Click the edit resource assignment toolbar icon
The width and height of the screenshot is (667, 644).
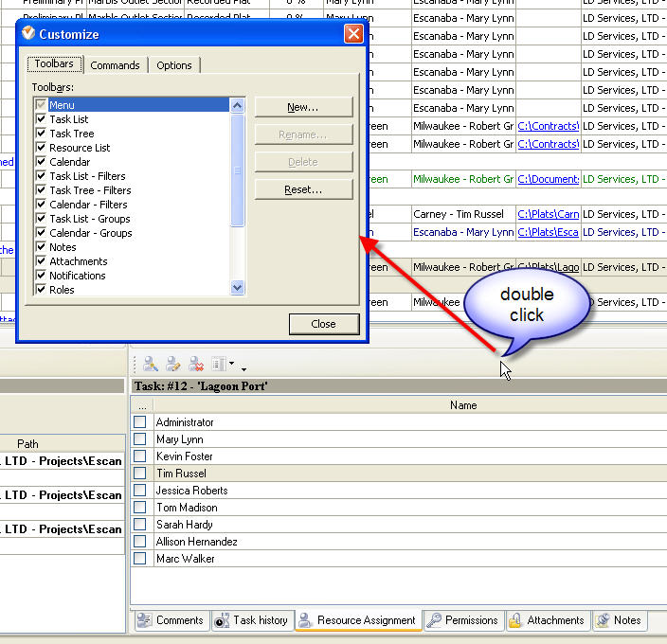tap(172, 364)
